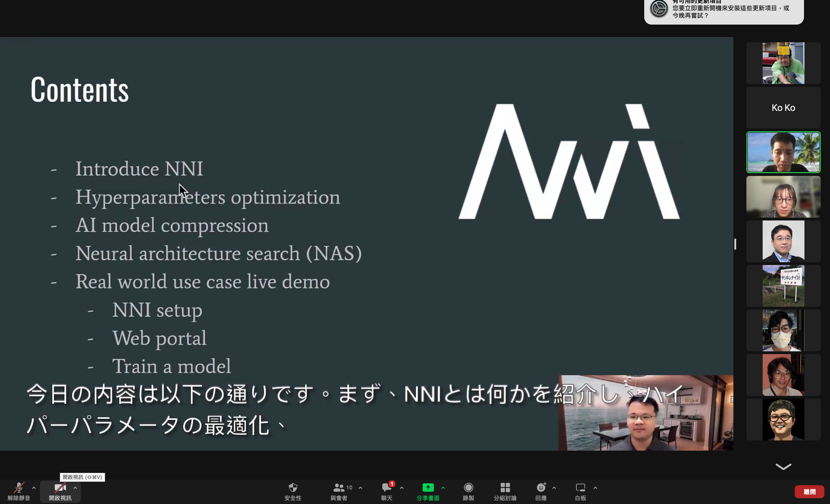Click the System Preferences icon in the notification
Screen dimensions: 830x504
click(659, 9)
